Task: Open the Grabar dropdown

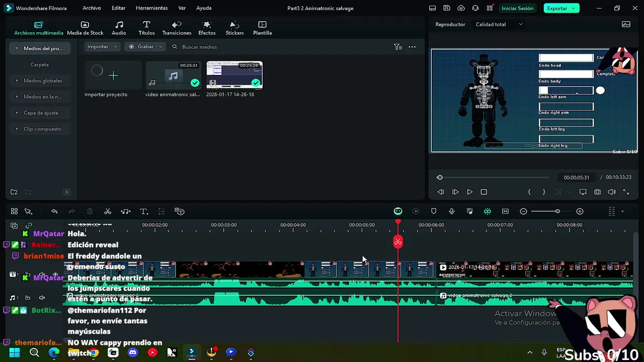Action: click(x=145, y=47)
